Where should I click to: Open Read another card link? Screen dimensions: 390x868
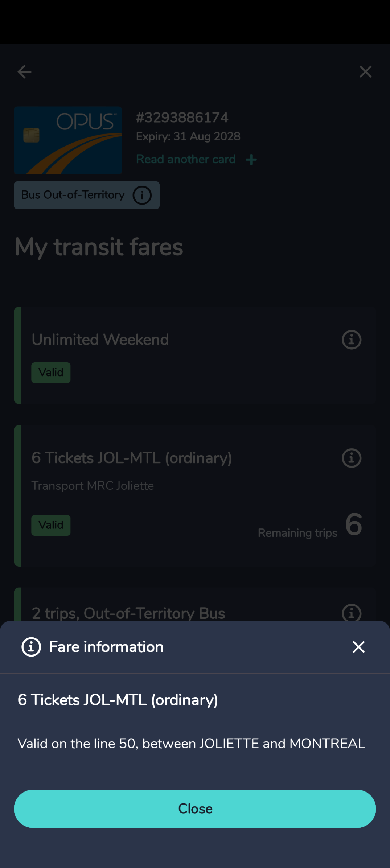point(186,159)
